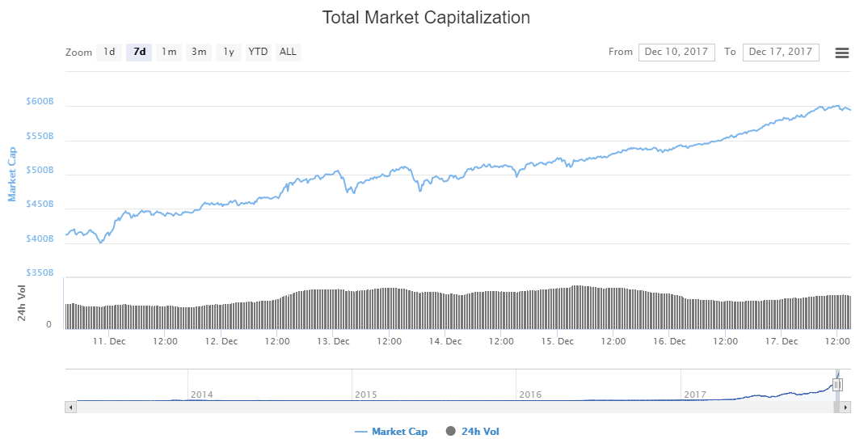The width and height of the screenshot is (868, 439).
Task: Show ALL time range
Action: (x=288, y=53)
